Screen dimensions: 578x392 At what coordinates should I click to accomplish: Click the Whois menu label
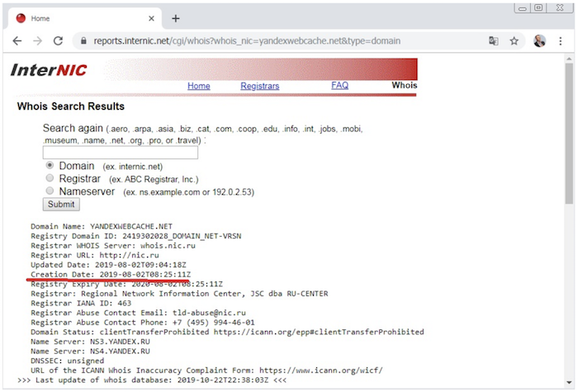[x=405, y=85]
